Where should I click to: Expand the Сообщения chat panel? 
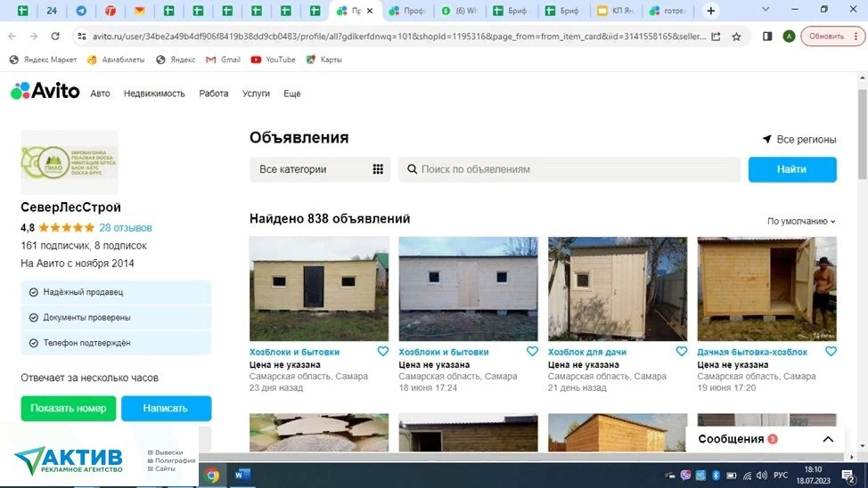click(828, 439)
